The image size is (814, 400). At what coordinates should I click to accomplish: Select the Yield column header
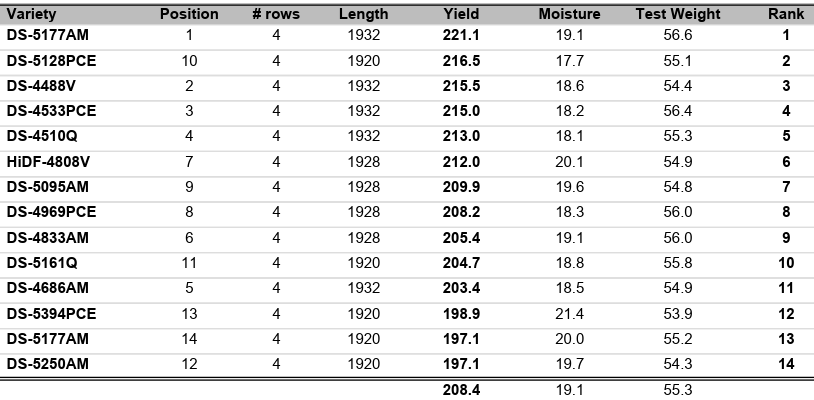pos(461,14)
